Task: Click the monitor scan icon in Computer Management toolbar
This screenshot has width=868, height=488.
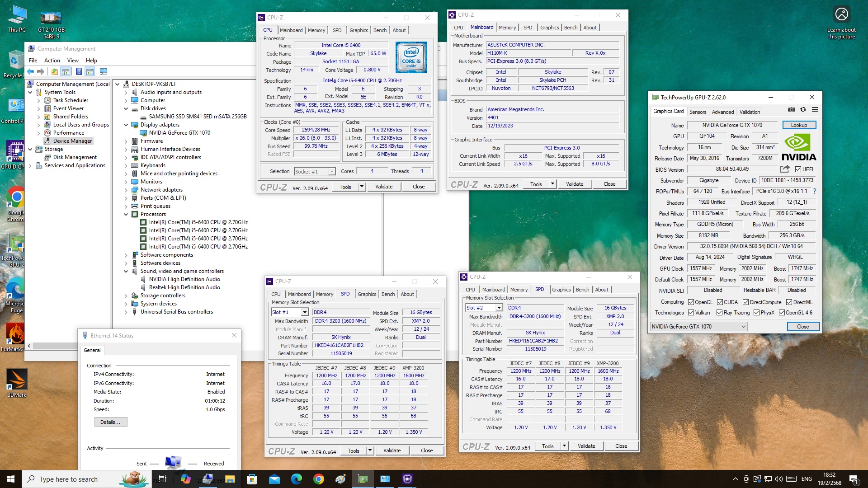Action: point(104,71)
